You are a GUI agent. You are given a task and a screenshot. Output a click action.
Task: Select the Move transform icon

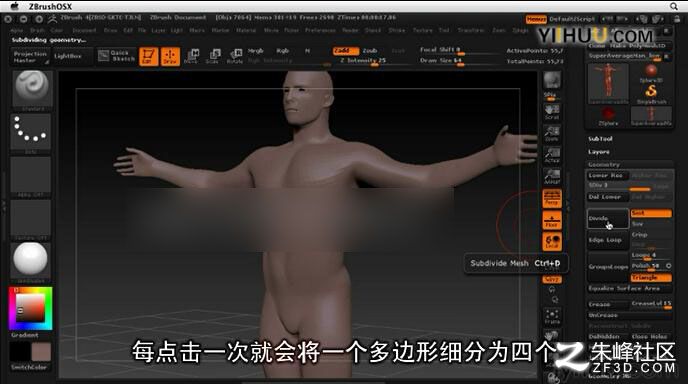click(191, 57)
